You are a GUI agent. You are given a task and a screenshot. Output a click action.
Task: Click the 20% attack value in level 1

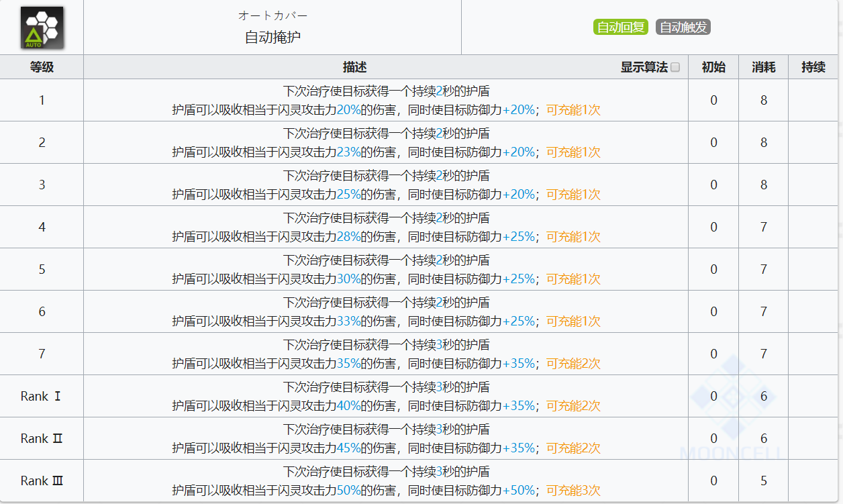point(348,110)
